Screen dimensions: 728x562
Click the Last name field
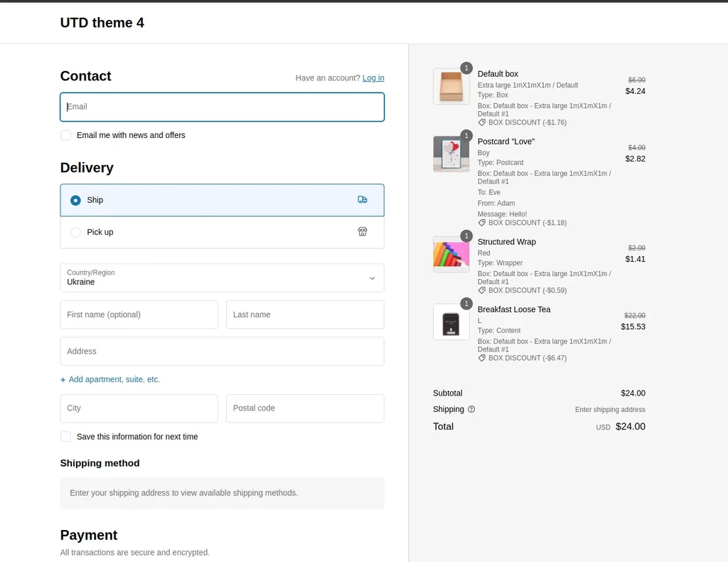tap(305, 314)
